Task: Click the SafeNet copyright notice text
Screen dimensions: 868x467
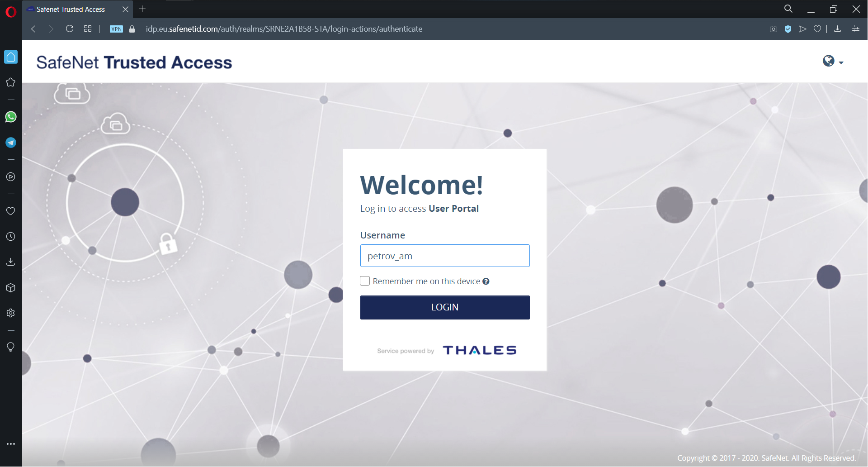Action: tap(766, 458)
